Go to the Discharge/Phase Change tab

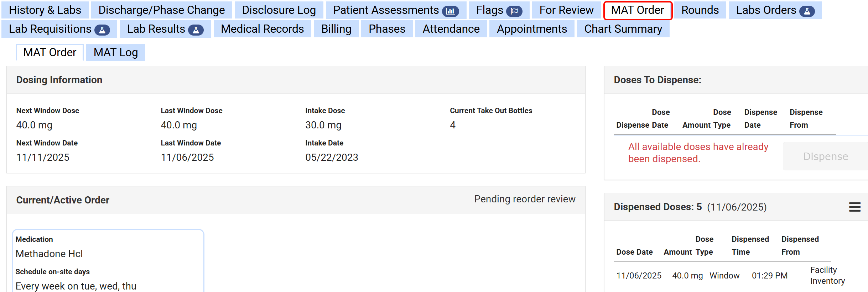(x=161, y=10)
